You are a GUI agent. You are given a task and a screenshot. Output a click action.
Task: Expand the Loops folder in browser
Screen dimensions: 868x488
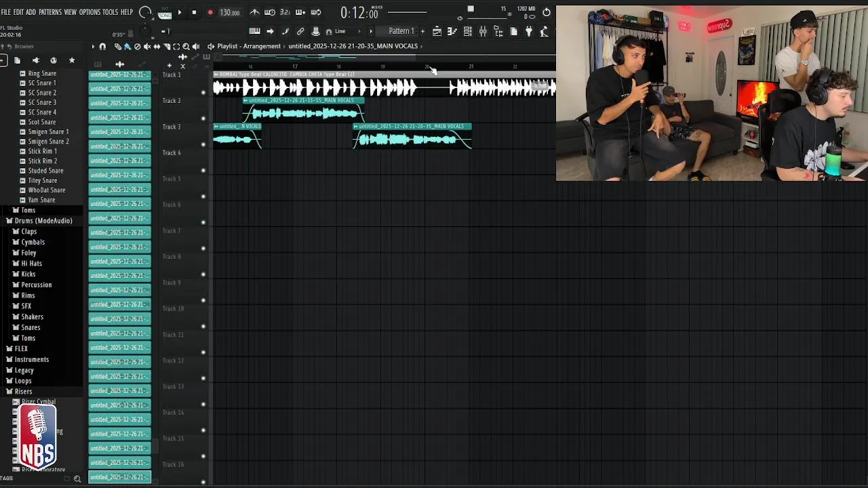click(19, 381)
